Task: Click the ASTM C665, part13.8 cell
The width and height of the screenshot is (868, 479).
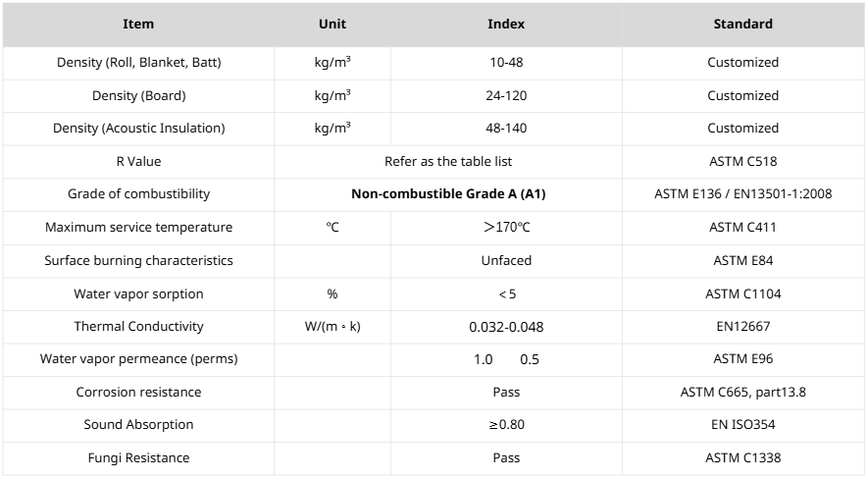Action: click(x=742, y=392)
